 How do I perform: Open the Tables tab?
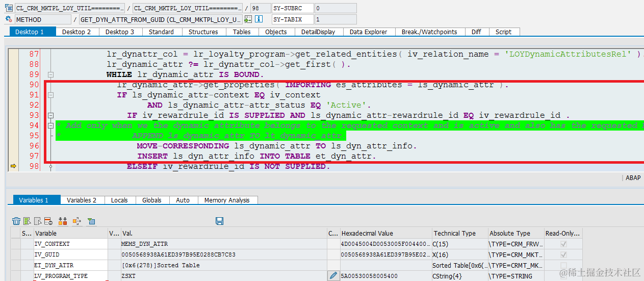pos(242,32)
